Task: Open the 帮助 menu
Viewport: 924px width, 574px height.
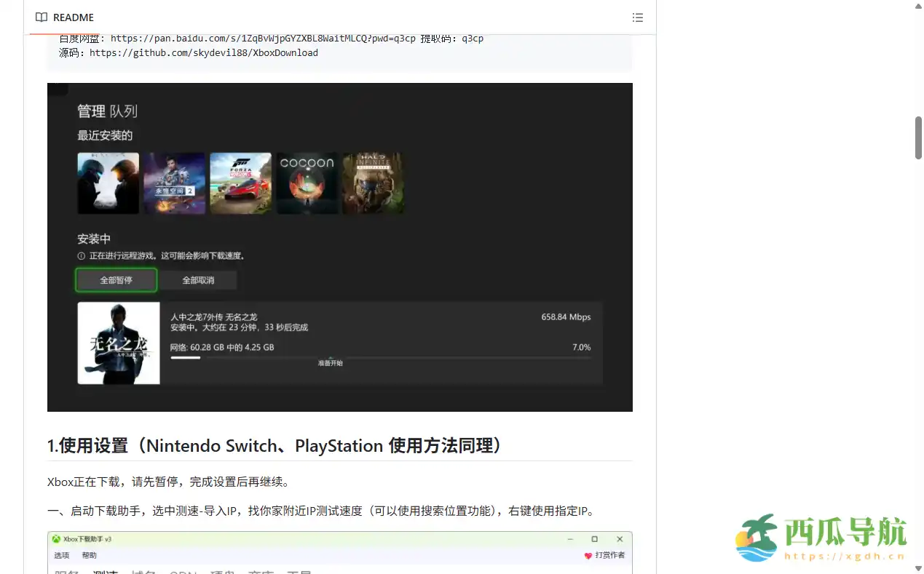Action: point(87,554)
